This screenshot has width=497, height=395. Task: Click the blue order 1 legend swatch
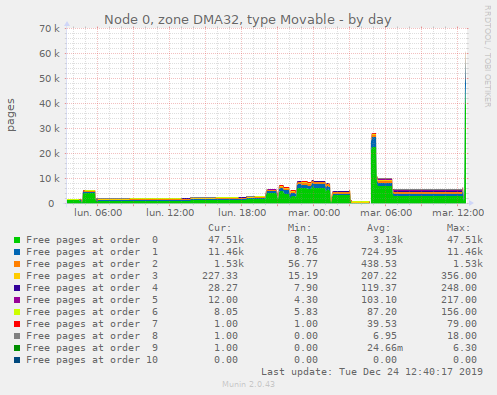(17, 252)
